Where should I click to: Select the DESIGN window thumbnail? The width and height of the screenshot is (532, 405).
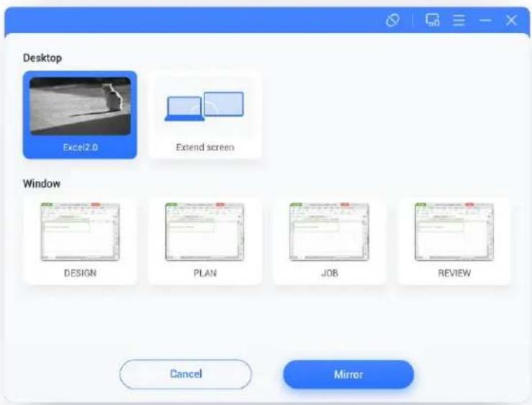click(80, 241)
